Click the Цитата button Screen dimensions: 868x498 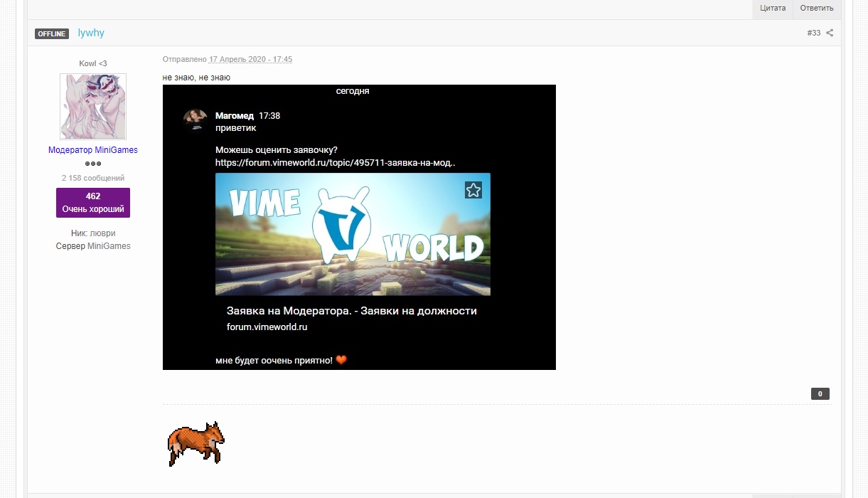point(773,9)
